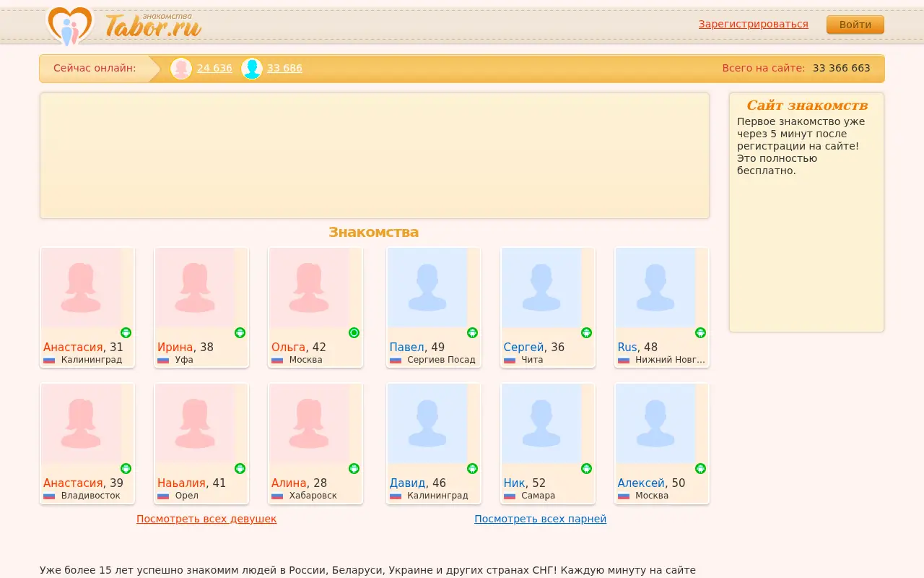Open the 24 636 women online link
The image size is (924, 578).
(214, 69)
